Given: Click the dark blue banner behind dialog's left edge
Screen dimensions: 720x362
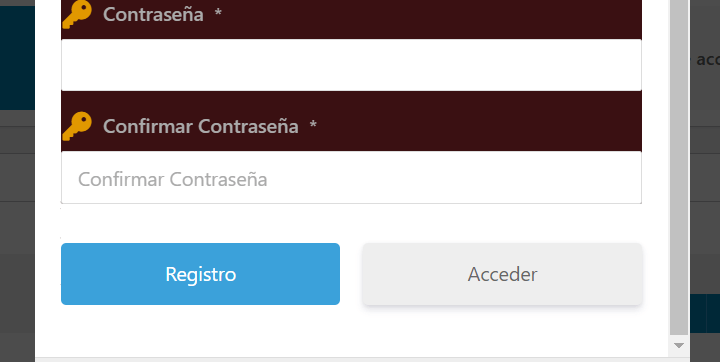Looking at the screenshot, I should (17, 57).
